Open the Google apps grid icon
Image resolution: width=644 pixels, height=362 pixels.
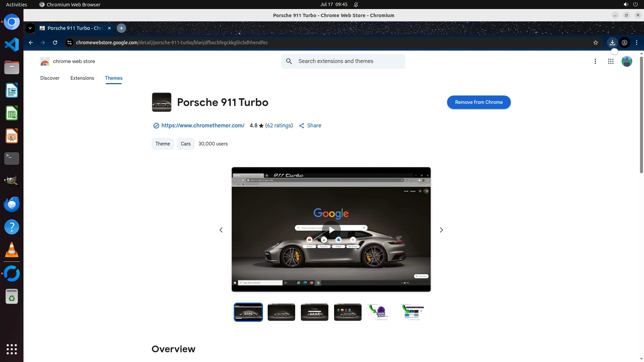click(x=610, y=61)
